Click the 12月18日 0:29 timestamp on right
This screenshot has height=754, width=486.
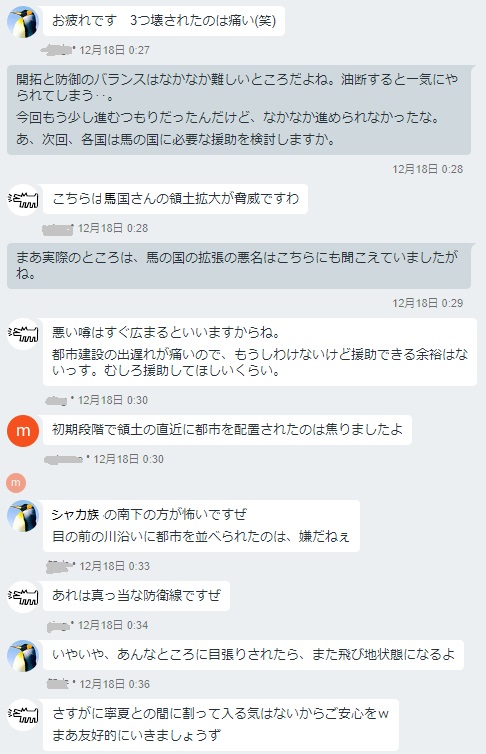pyautogui.click(x=427, y=303)
